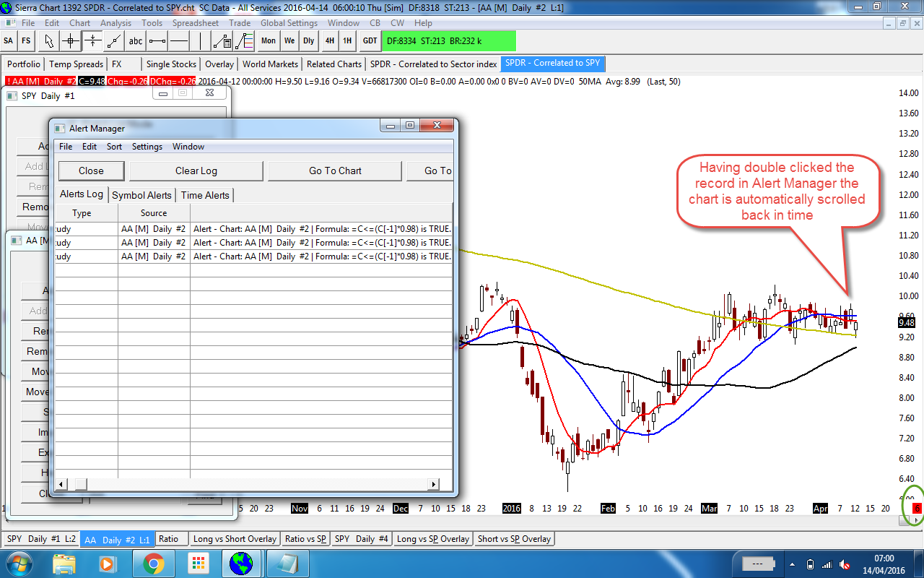The width and height of the screenshot is (924, 578).
Task: Select the pointer tool in toolbar
Action: (x=49, y=40)
